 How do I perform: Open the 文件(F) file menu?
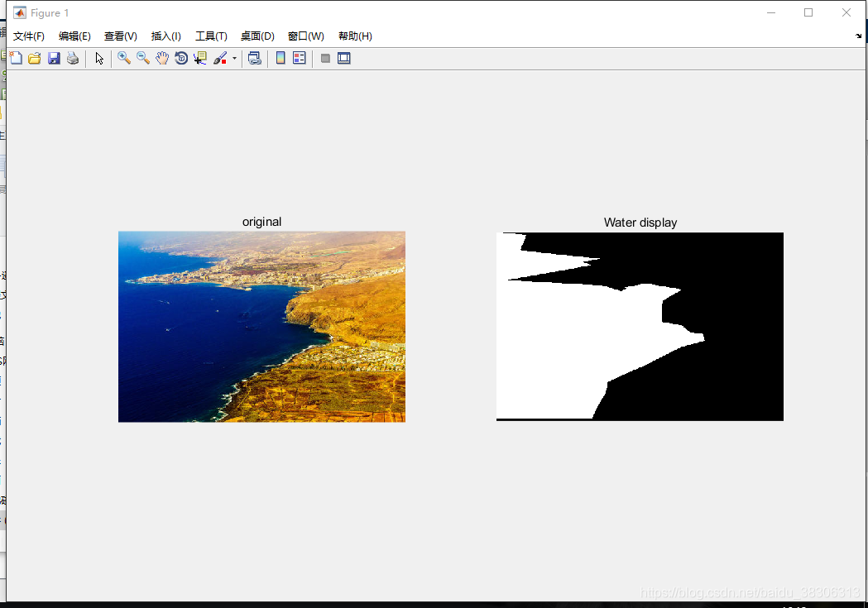[x=28, y=36]
